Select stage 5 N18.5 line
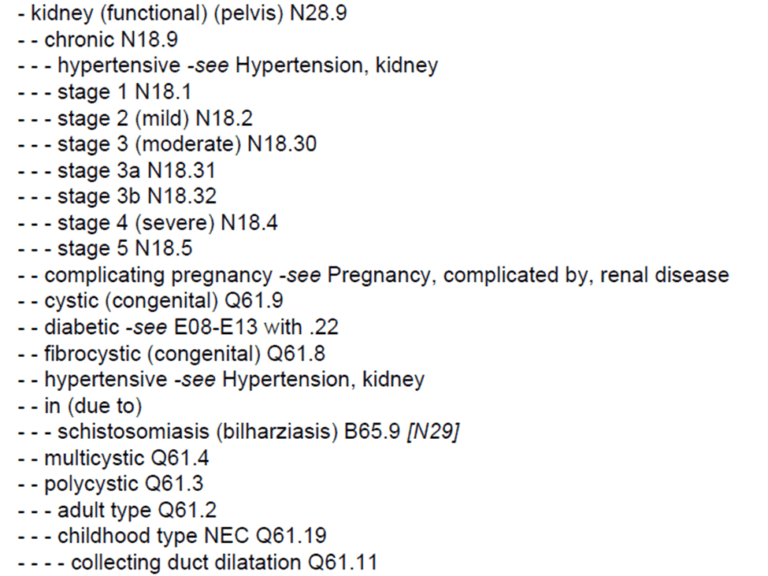The image size is (768, 576). pos(105,248)
